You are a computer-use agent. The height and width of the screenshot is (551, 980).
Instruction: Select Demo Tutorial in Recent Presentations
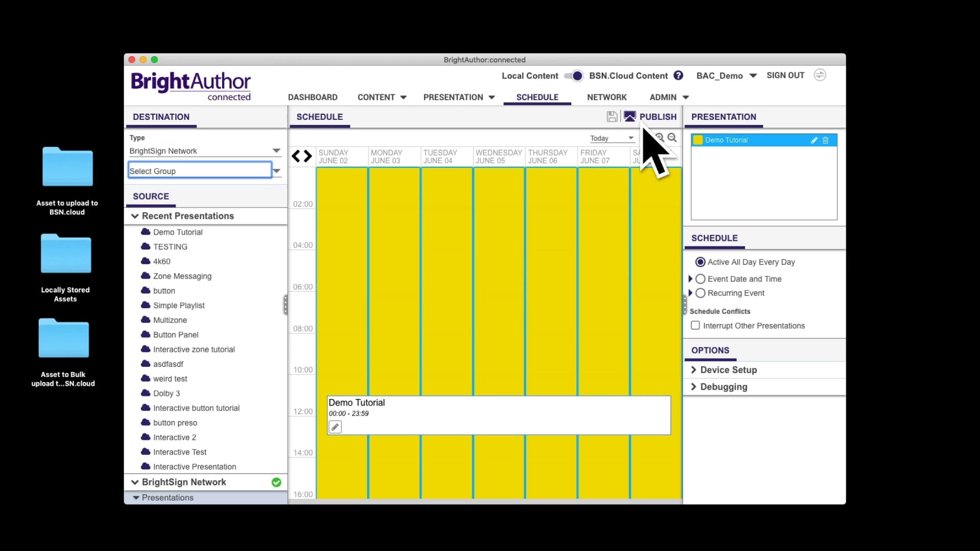(x=178, y=232)
